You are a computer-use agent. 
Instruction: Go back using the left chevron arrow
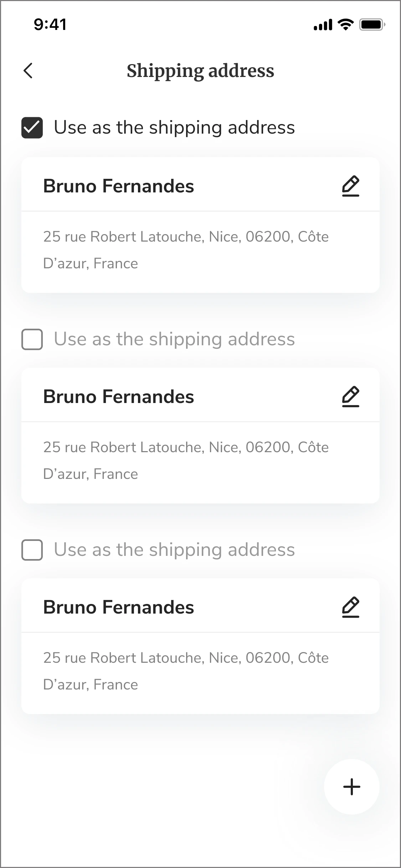(x=28, y=71)
